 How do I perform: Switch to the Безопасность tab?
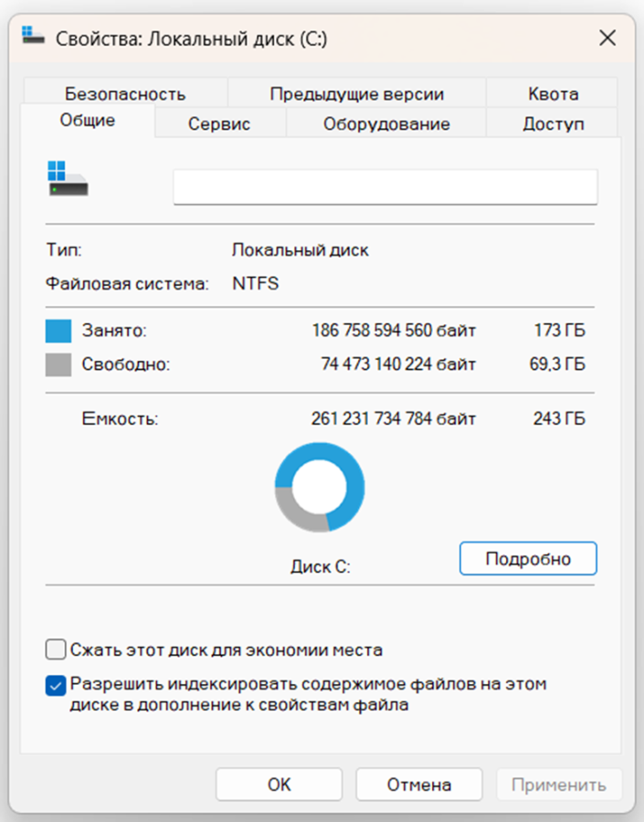pyautogui.click(x=125, y=93)
